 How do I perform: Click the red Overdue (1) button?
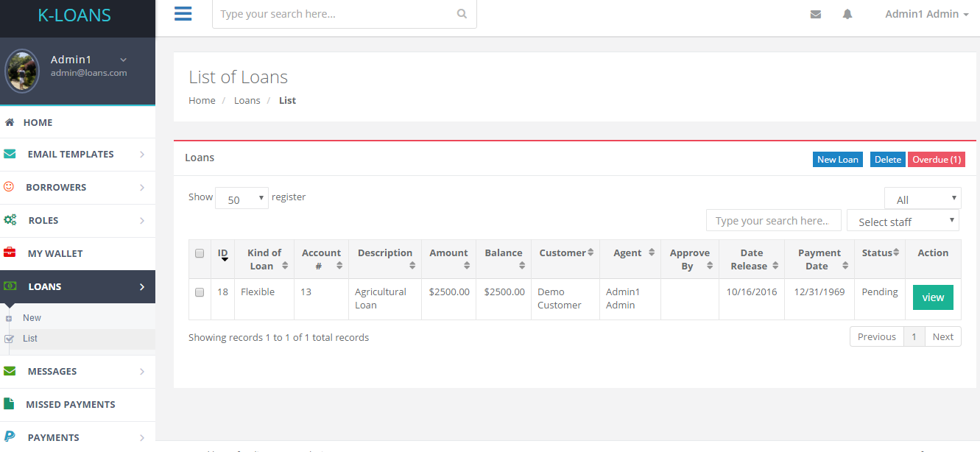(936, 160)
